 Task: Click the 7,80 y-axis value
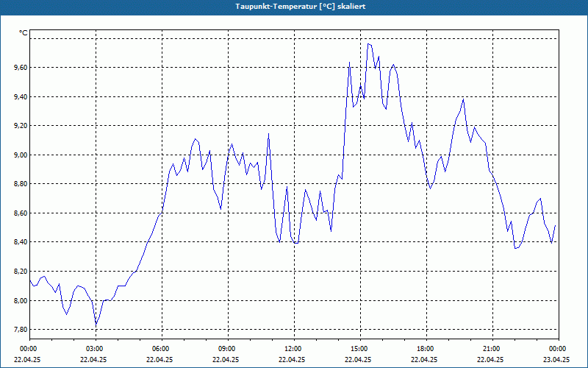tap(21, 330)
